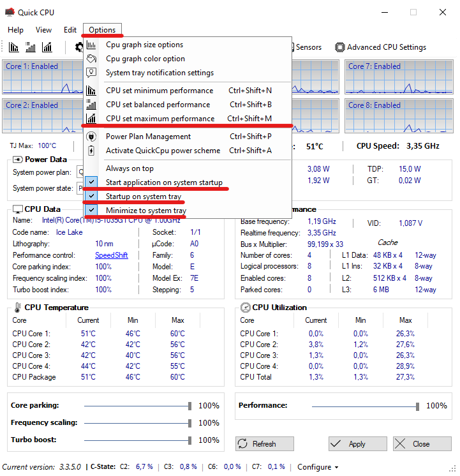The height and width of the screenshot is (476, 460).
Task: Select CPU set maximum performance
Action: pyautogui.click(x=188, y=119)
